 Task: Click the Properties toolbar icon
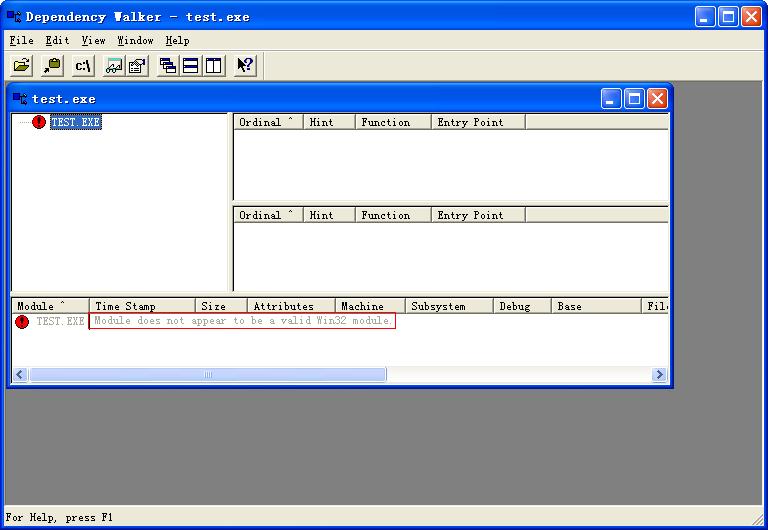138,66
